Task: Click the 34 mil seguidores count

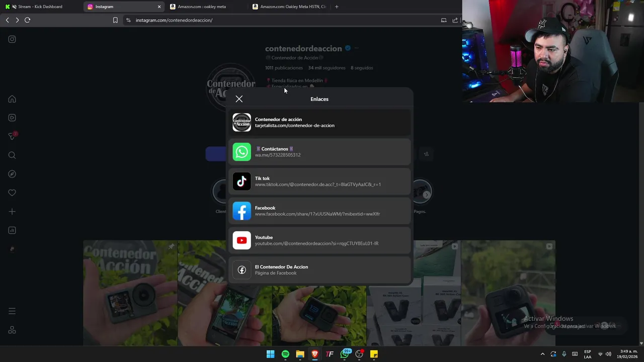Action: [327, 68]
